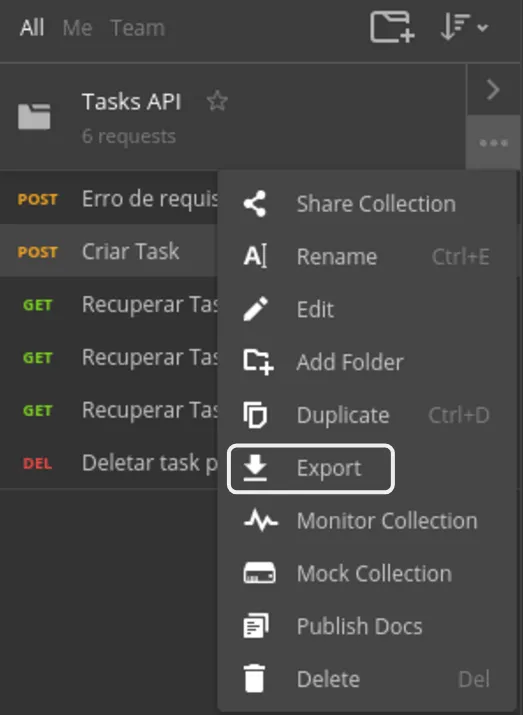Switch to the Me tab
This screenshot has width=523, height=715.
(78, 28)
